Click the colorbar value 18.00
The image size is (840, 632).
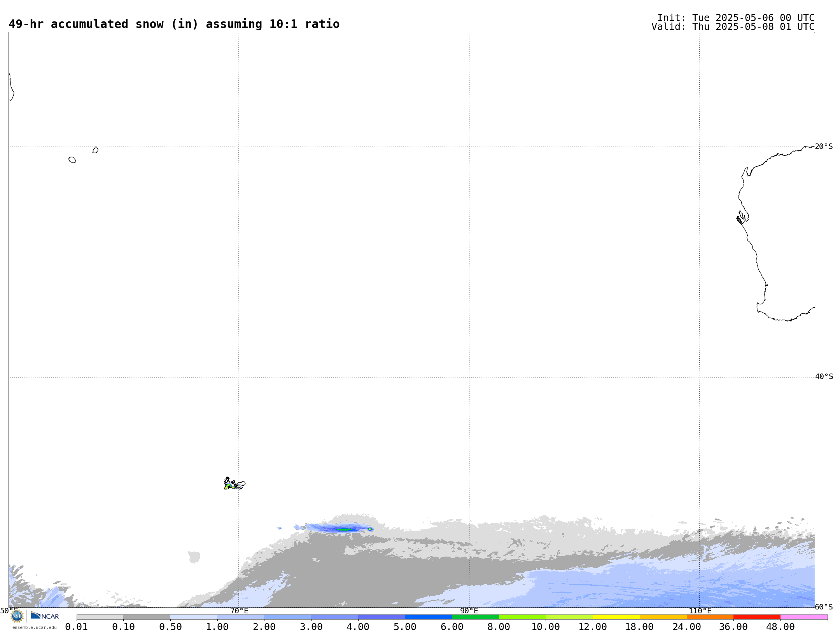point(640,627)
